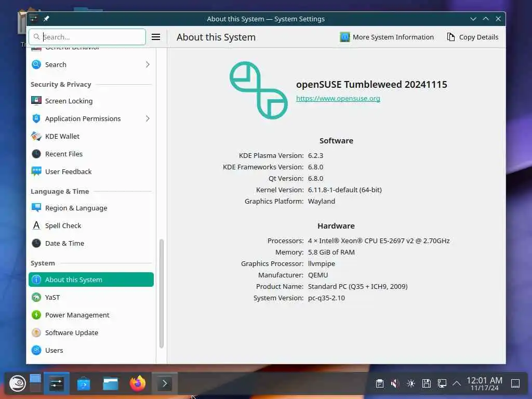Toggle the pin window icon in titlebar
532x399 pixels.
click(46, 19)
